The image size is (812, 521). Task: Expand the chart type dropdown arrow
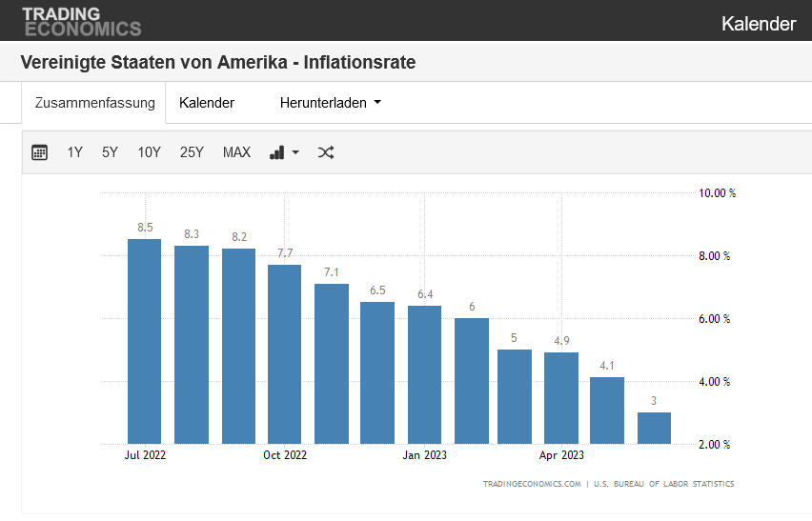coord(295,152)
